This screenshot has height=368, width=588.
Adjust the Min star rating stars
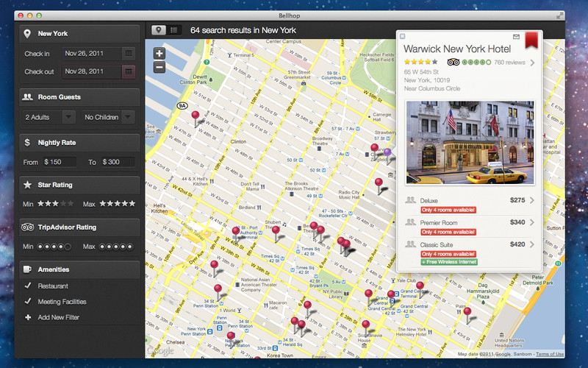pos(56,204)
